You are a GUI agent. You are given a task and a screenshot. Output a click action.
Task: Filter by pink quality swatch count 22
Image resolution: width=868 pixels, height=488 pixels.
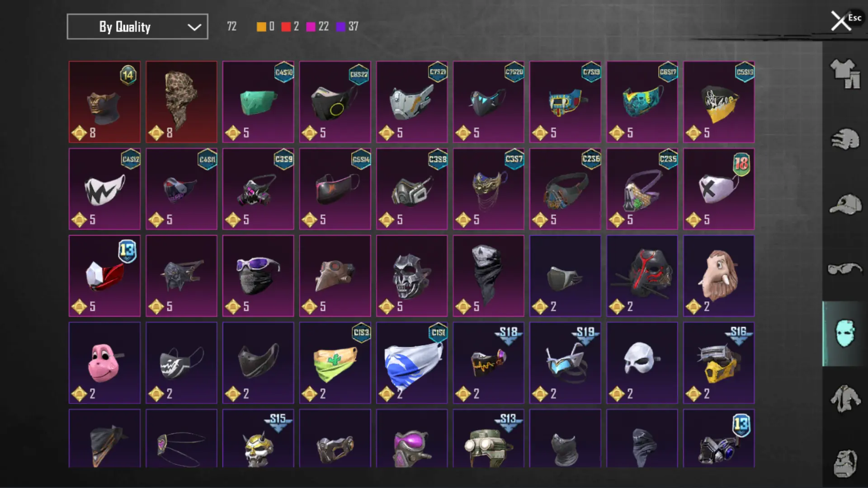click(317, 27)
